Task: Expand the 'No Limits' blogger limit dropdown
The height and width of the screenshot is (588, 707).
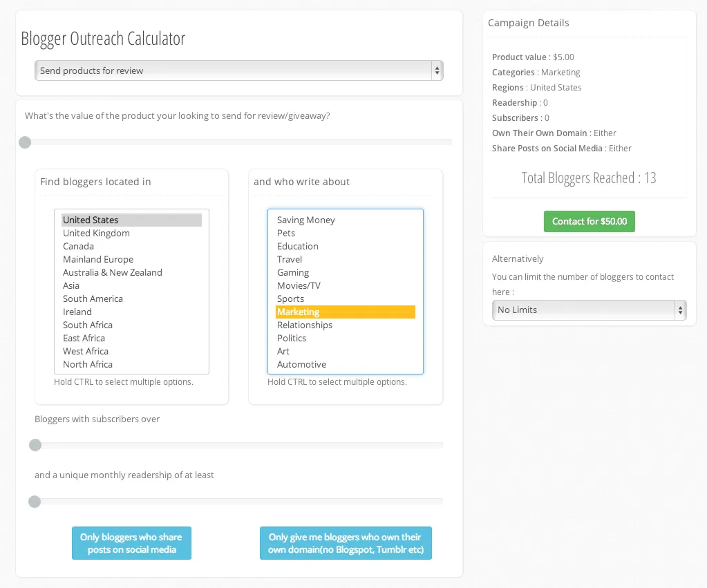Action: (x=589, y=310)
